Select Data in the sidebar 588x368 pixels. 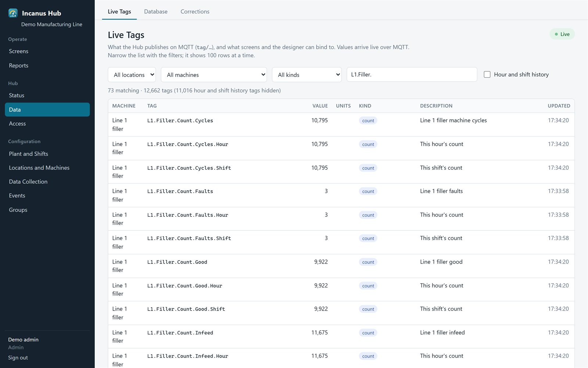pos(47,110)
